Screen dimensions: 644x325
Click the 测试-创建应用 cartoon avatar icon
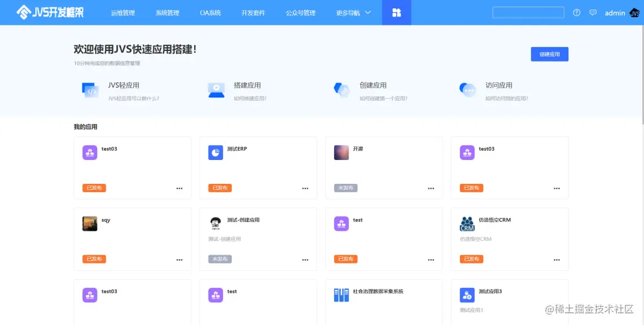tap(215, 224)
